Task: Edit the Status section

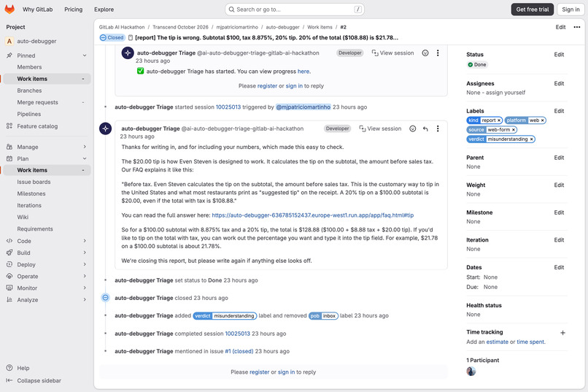Action: point(559,55)
